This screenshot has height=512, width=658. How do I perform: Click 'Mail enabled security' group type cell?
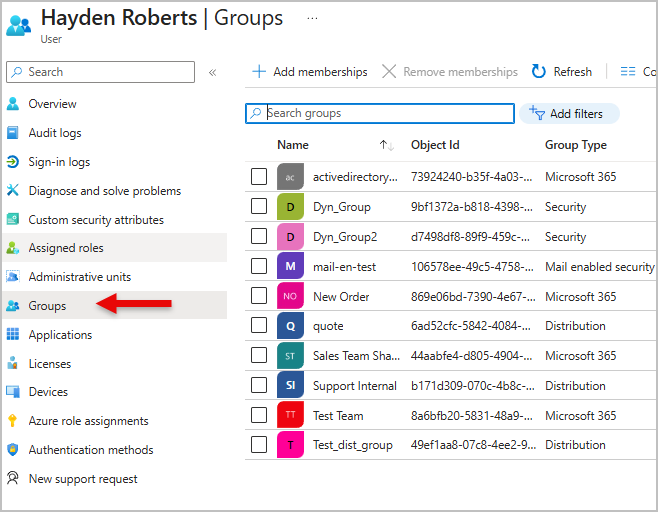click(x=600, y=267)
